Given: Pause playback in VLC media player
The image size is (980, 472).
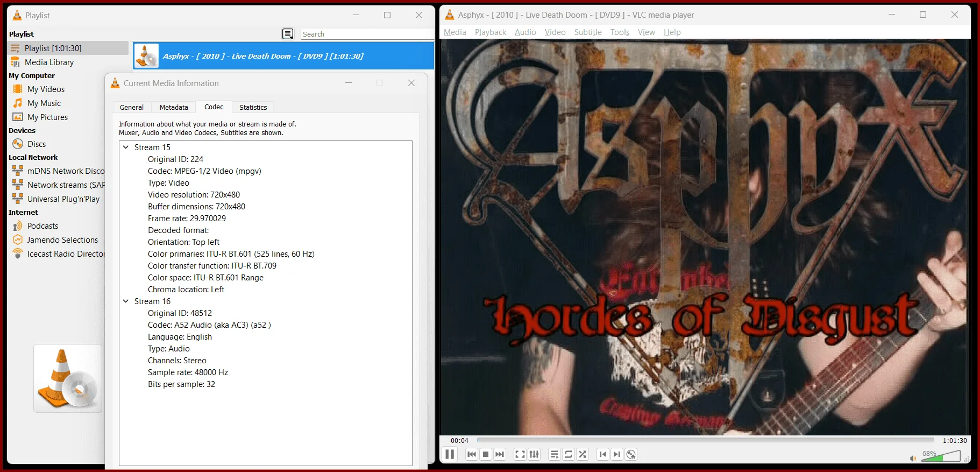Looking at the screenshot, I should coord(450,454).
